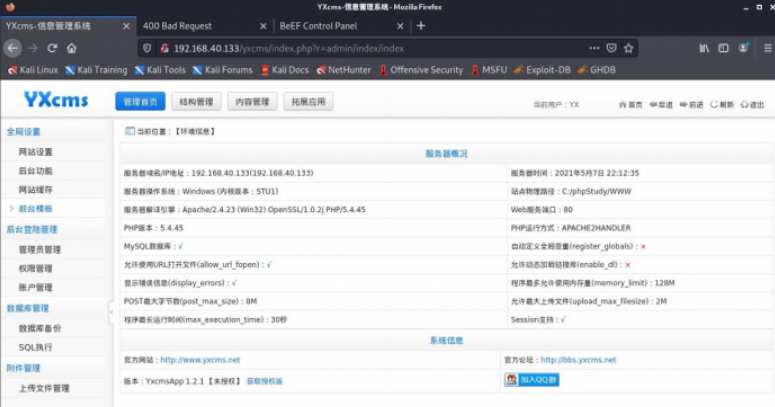Screen dimensions: 775x407
Task: Click the insecure connection padlock icon
Action: tap(165, 48)
